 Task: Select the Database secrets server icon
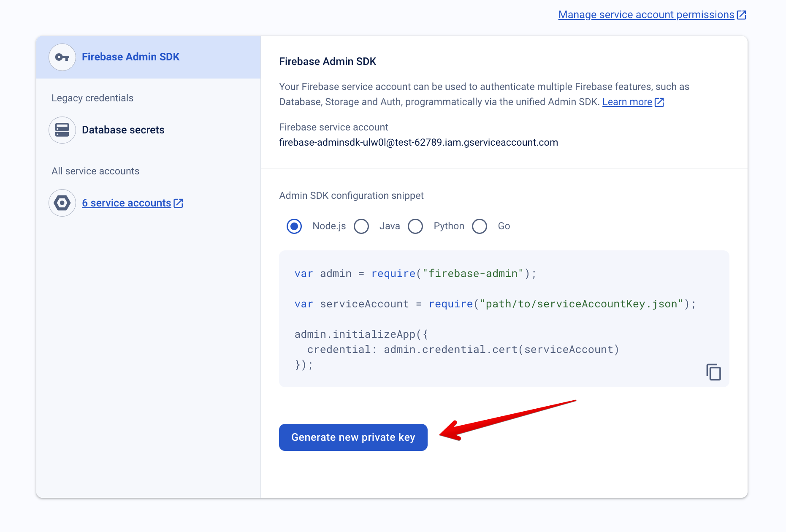point(62,130)
